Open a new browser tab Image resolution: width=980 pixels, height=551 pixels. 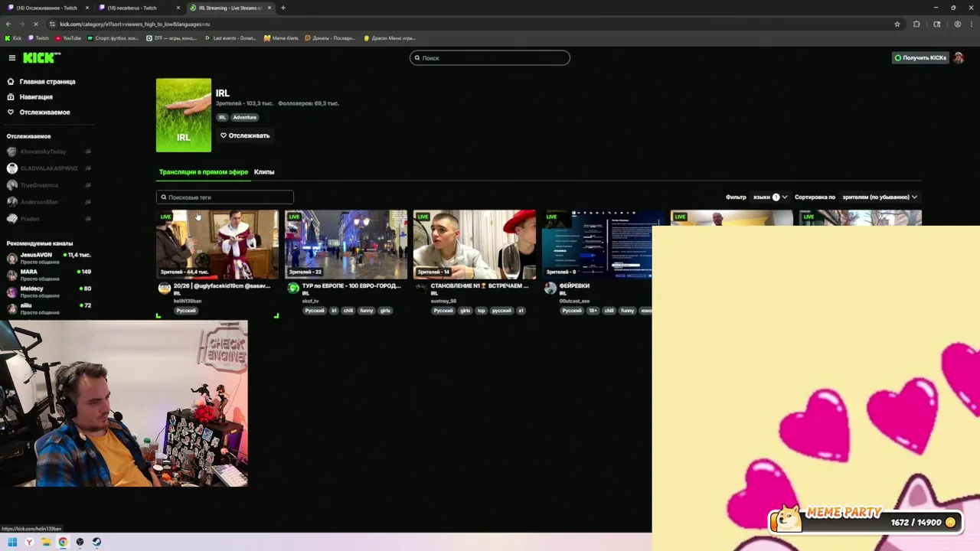283,8
